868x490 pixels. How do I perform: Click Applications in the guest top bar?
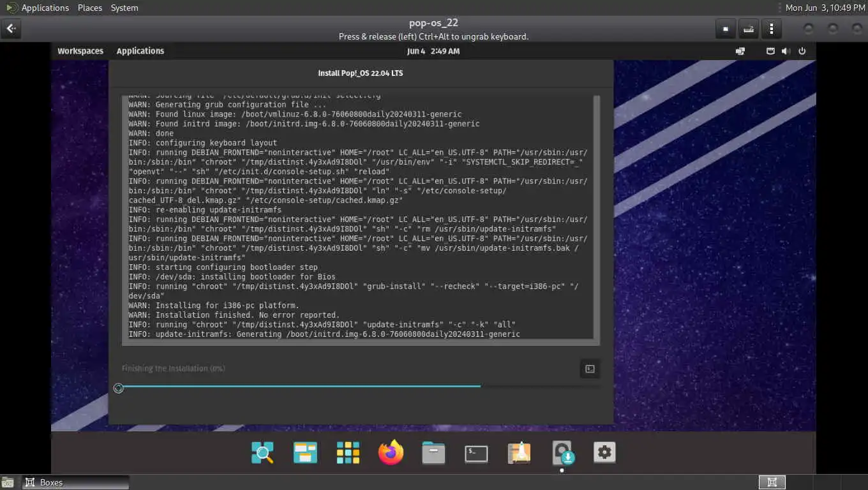140,51
